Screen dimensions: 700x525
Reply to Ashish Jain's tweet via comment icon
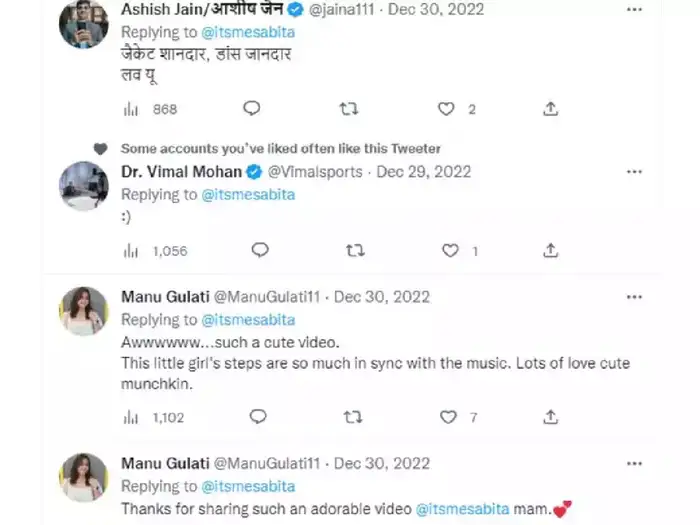point(252,108)
